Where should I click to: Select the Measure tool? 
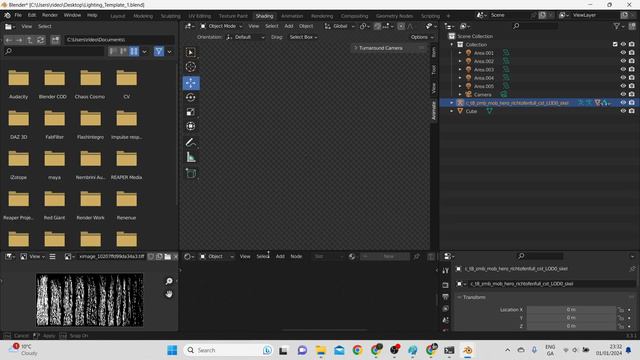tap(191, 157)
